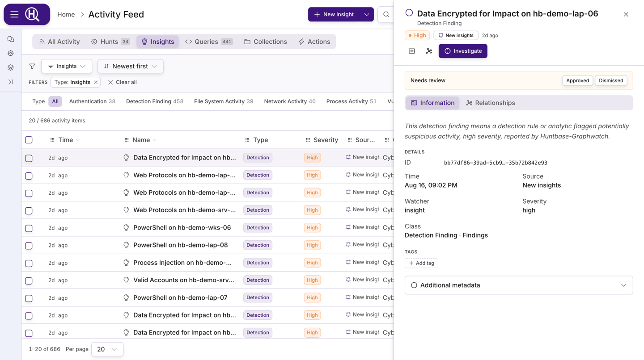Expand the sidebar with the arrow icon
Image resolution: width=644 pixels, height=360 pixels.
coord(11,82)
